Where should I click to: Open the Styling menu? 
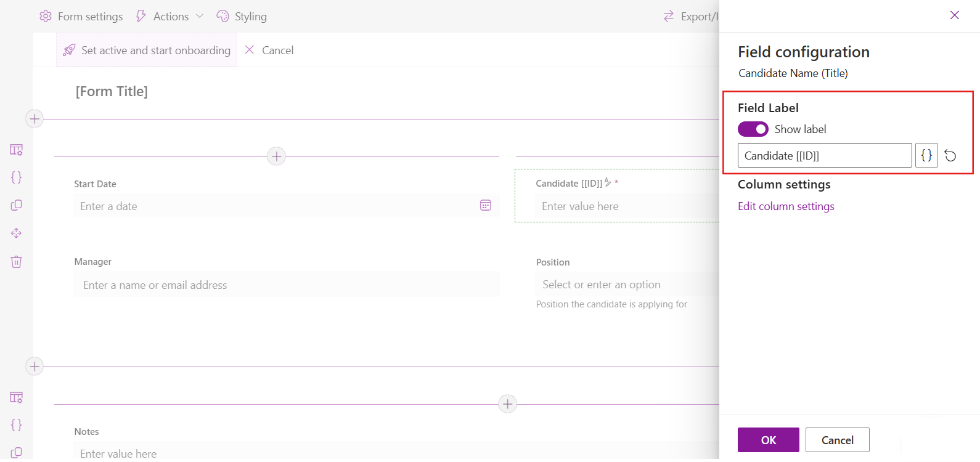pos(242,17)
